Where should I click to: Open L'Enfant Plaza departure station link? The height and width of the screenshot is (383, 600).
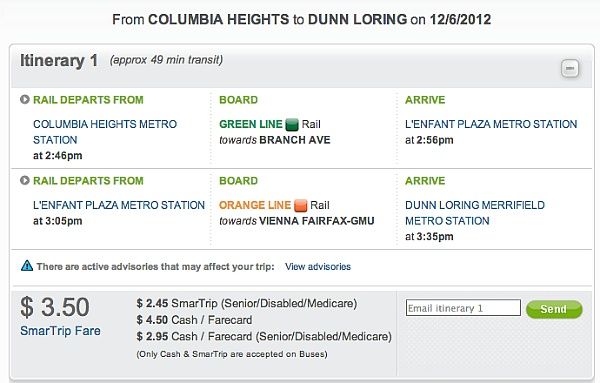pyautogui.click(x=119, y=205)
